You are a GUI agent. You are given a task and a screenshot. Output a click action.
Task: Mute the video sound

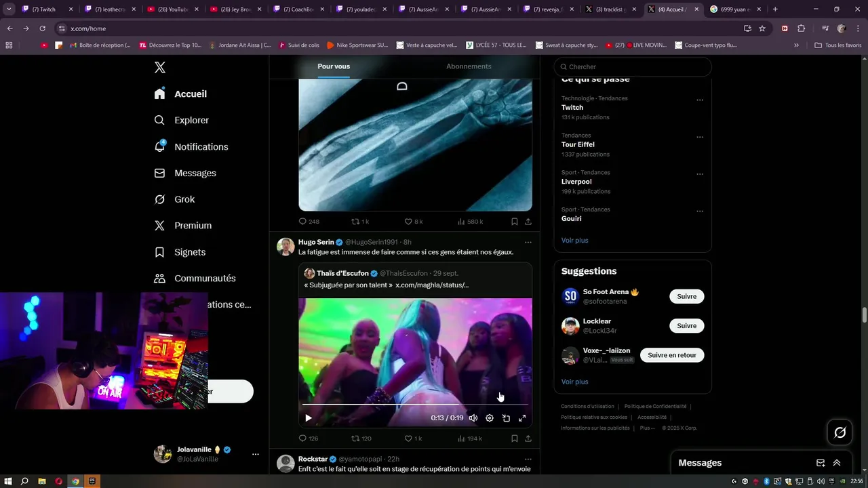473,418
